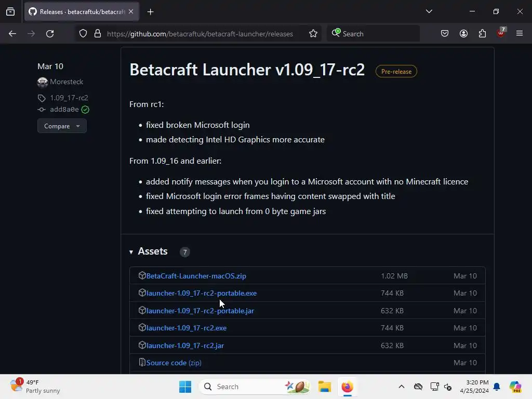Open the muted volume tray icon

coord(448,387)
